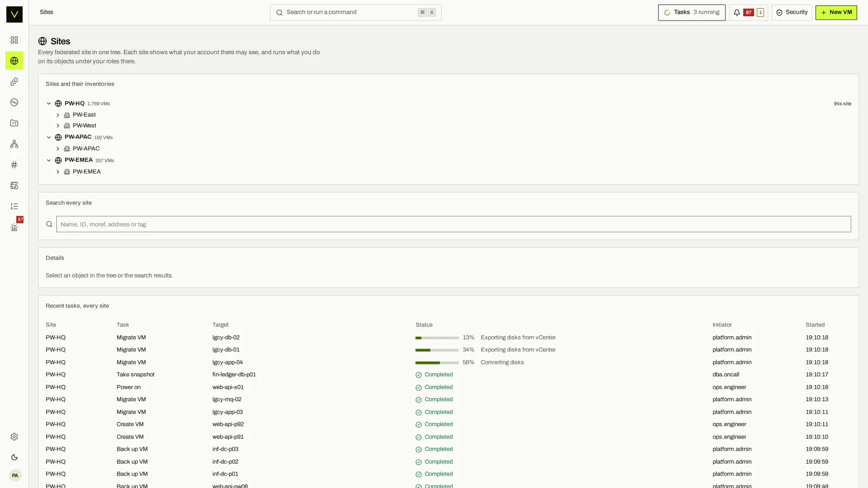Focus the search or run a command box
868x488 pixels.
coord(355,12)
